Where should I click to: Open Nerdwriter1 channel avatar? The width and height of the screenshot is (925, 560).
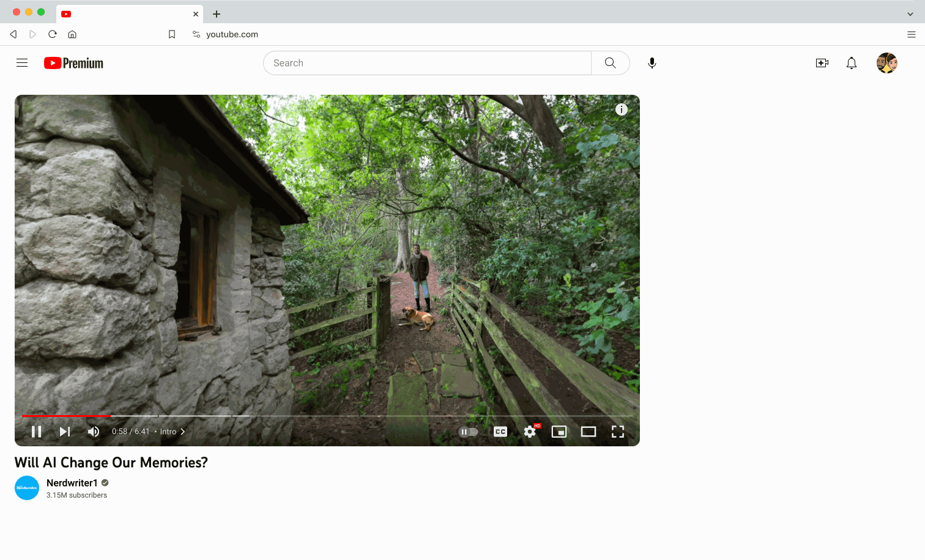tap(27, 488)
